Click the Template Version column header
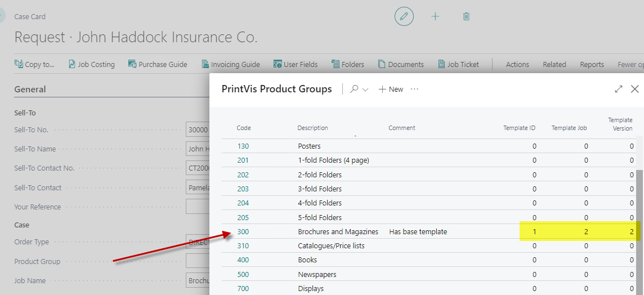The image size is (644, 295). click(x=620, y=124)
